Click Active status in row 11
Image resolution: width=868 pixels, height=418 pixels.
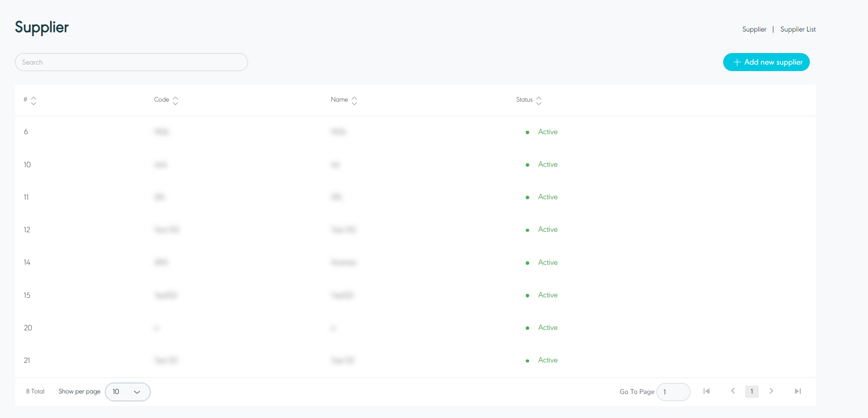(x=548, y=197)
